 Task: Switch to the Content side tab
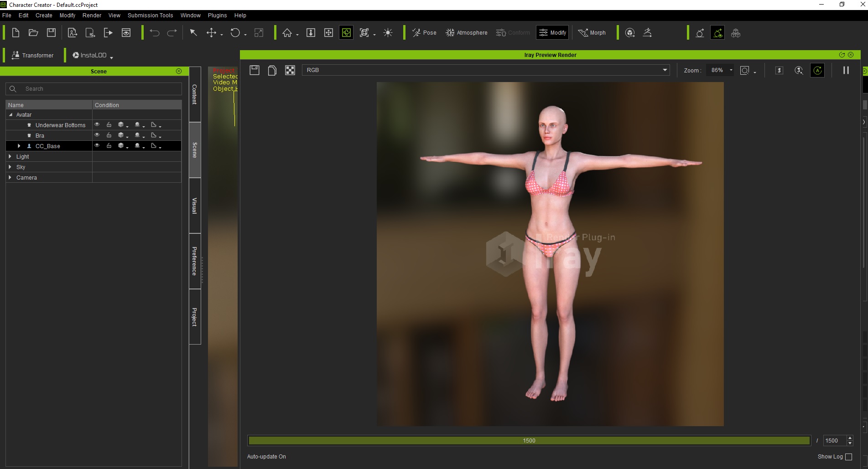click(195, 94)
